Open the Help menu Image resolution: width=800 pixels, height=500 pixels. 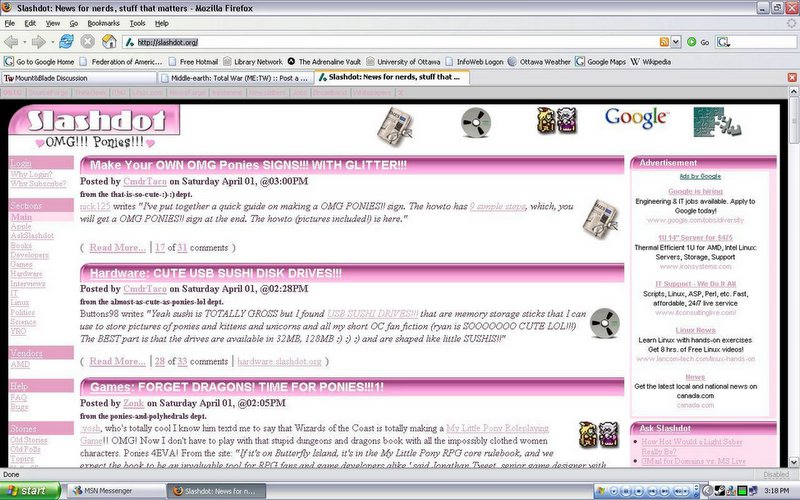[x=162, y=23]
